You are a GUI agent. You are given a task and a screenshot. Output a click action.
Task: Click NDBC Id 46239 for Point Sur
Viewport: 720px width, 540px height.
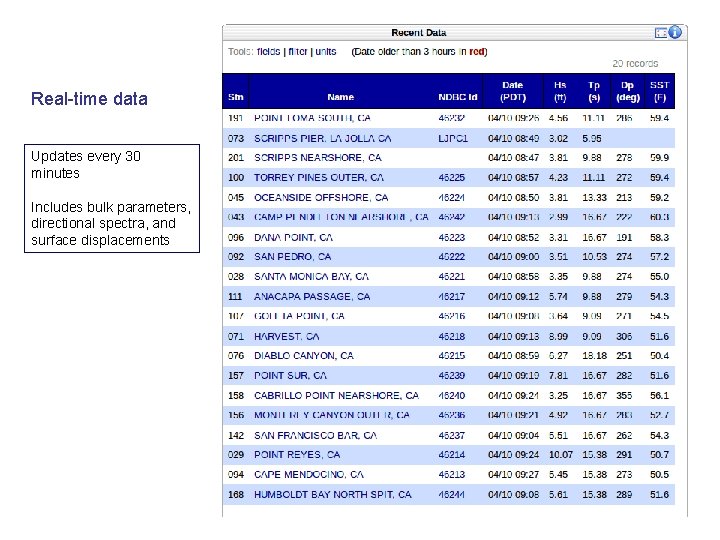click(x=451, y=375)
